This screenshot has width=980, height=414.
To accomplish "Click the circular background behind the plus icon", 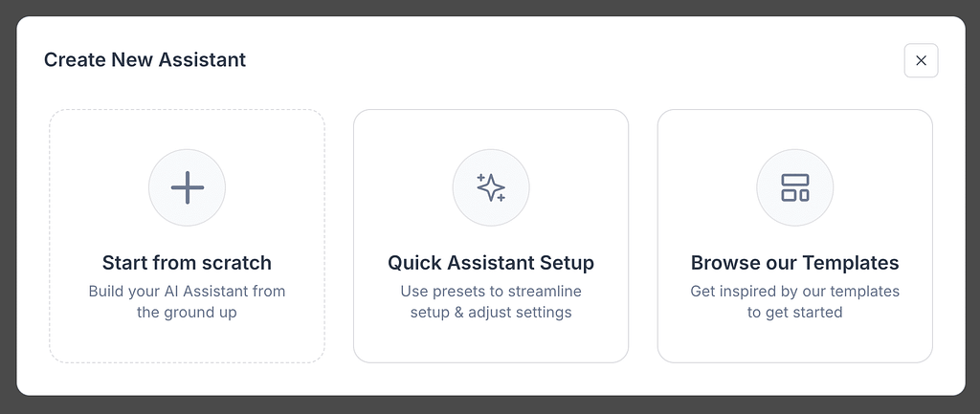I will [187, 187].
